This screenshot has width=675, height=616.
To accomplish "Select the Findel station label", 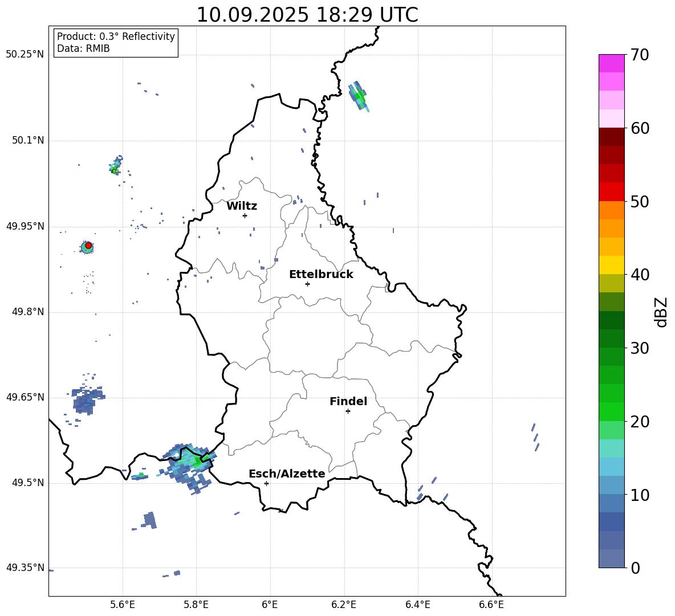I will tap(348, 401).
